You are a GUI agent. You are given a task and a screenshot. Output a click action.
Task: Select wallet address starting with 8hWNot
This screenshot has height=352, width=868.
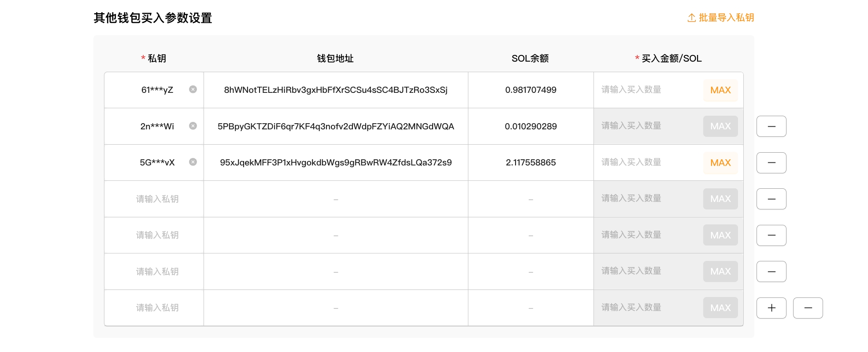coord(335,90)
